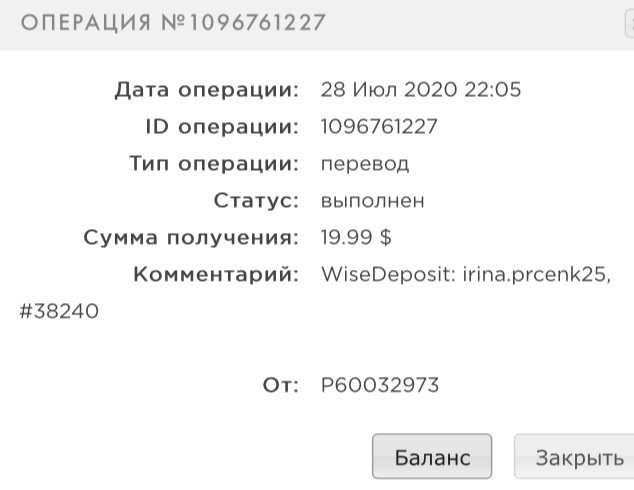
Task: Click the Дата операции label
Action: point(207,90)
